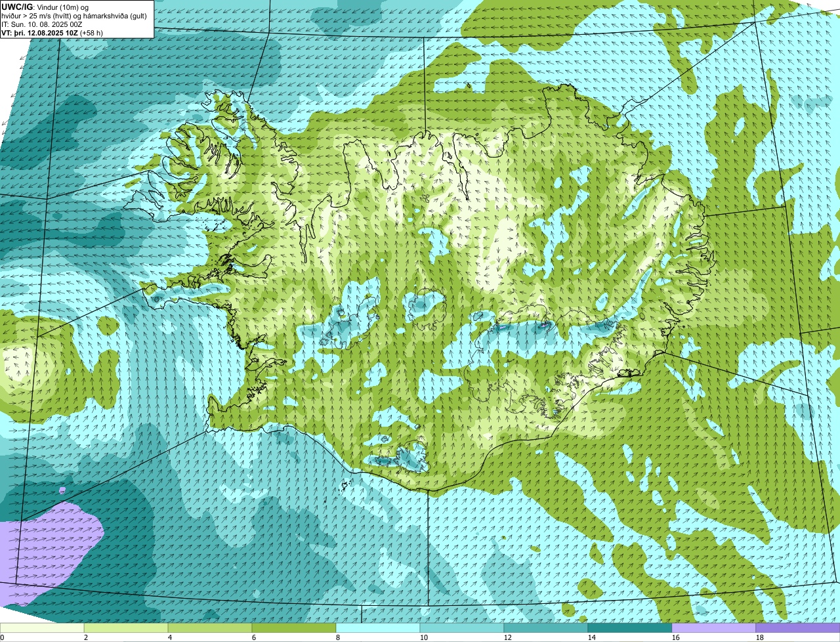The height and width of the screenshot is (642, 840).
Task: Select the 6–8 m/s olive green legend swatch
Action: pyautogui.click(x=294, y=628)
